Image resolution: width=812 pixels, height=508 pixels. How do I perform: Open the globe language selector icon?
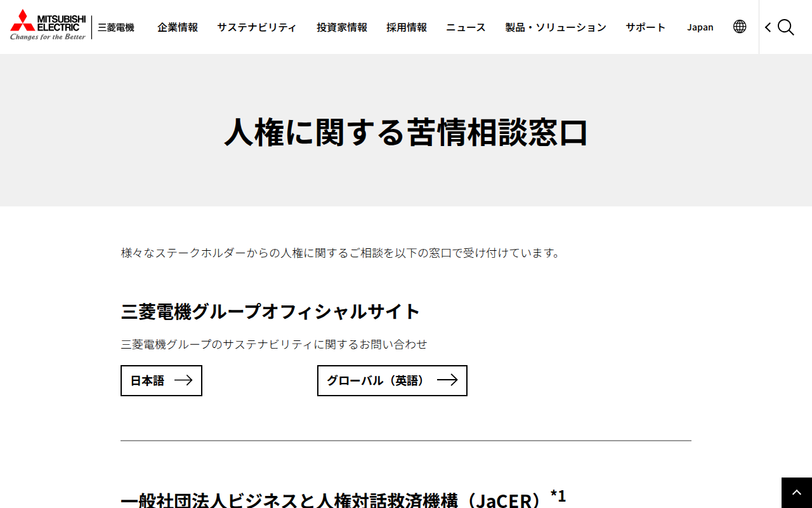pyautogui.click(x=740, y=27)
